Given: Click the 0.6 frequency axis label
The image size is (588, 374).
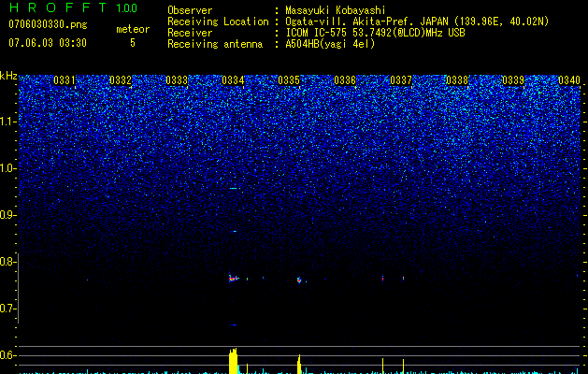Looking at the screenshot, I should (x=7, y=355).
